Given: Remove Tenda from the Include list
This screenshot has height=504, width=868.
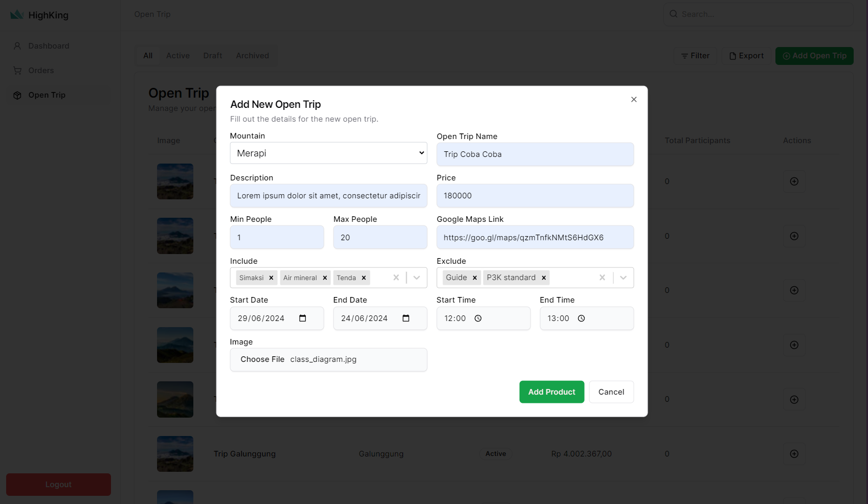Looking at the screenshot, I should click(x=364, y=278).
